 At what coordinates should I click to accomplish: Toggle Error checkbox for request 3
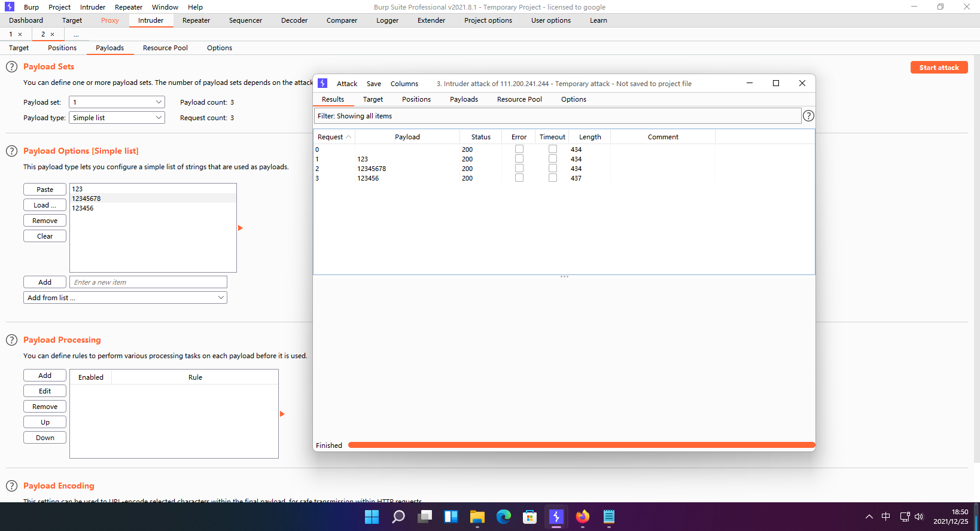tap(519, 178)
